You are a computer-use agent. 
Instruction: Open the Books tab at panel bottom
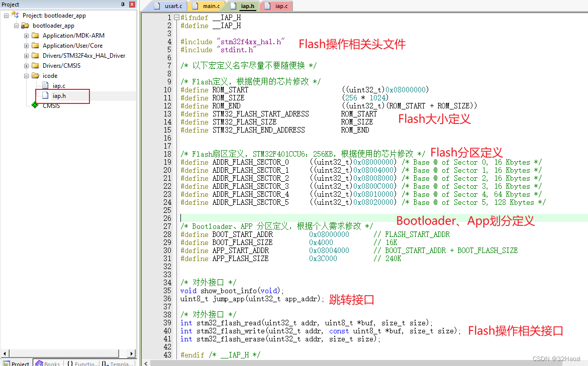coord(48,362)
